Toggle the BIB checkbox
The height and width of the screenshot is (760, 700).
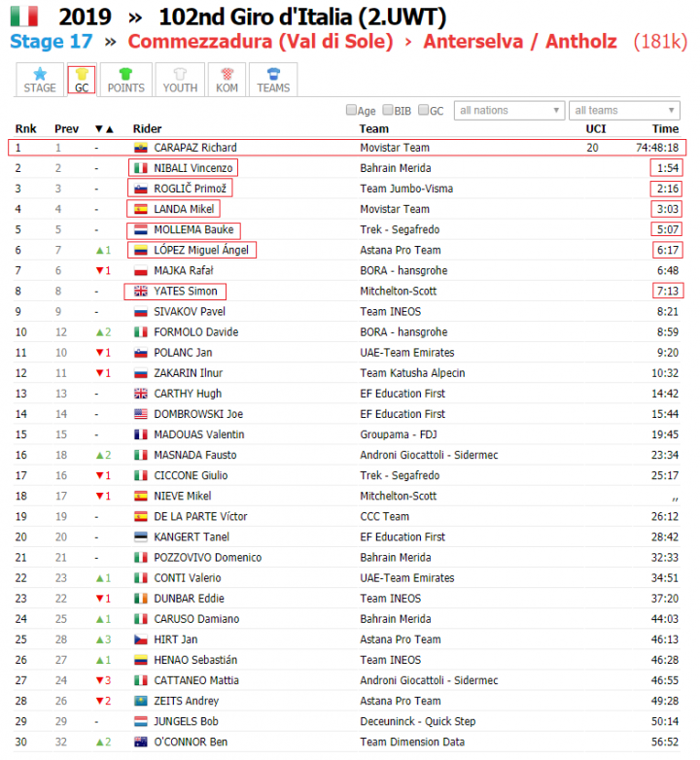coord(388,110)
